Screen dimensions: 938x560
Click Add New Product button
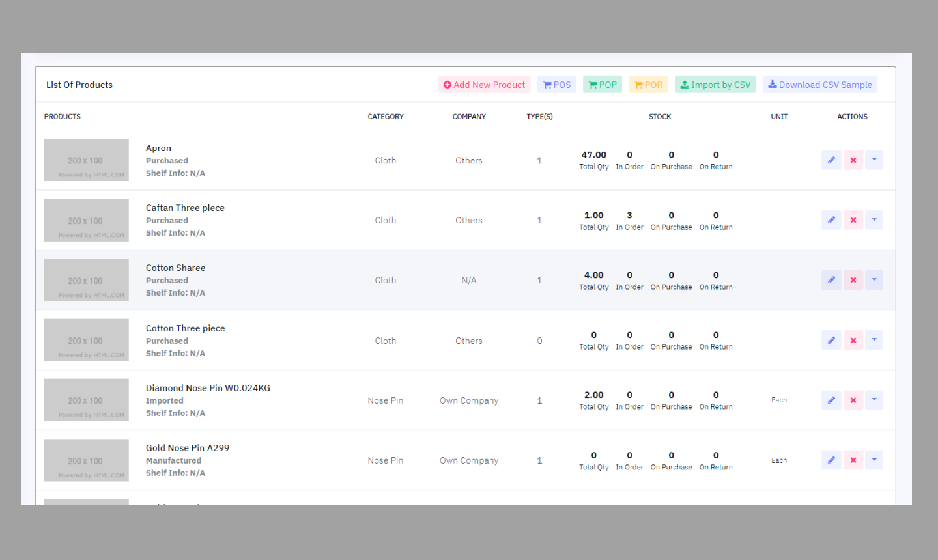click(x=484, y=85)
